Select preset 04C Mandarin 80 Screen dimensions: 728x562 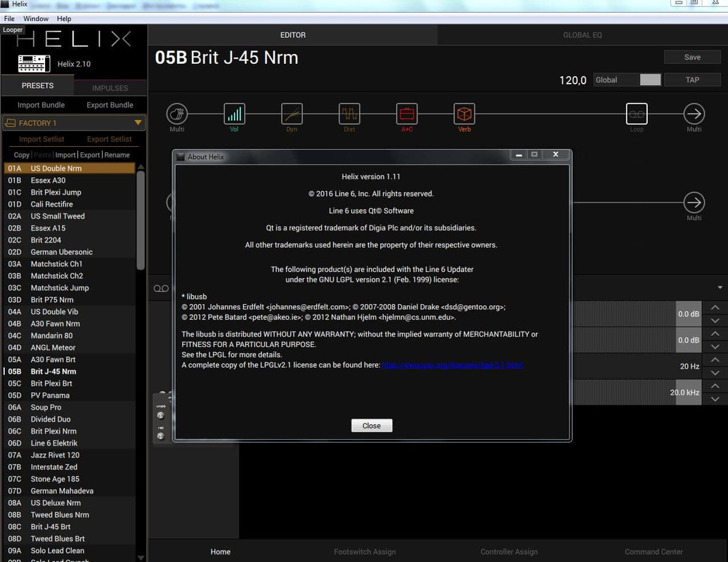tap(70, 336)
